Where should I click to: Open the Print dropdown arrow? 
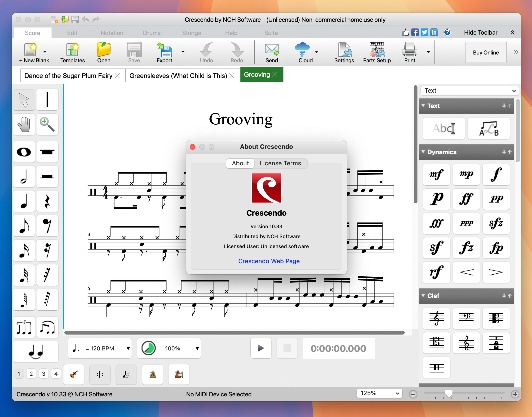(428, 52)
